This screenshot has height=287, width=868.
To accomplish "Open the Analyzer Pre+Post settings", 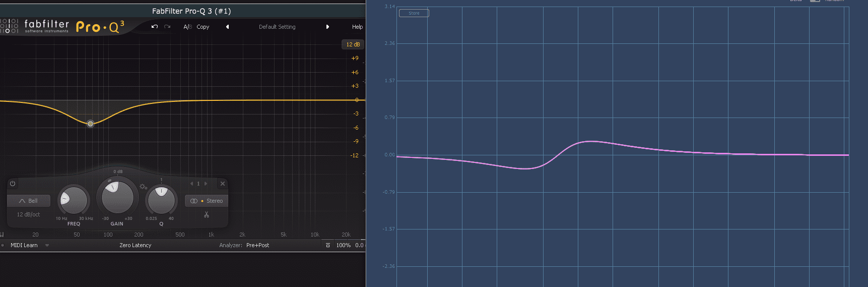I will coord(257,245).
